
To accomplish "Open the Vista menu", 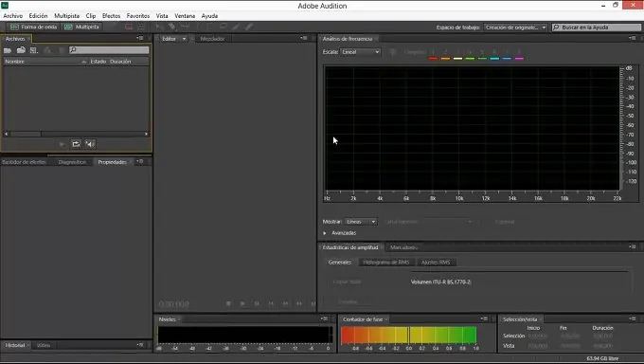I will pyautogui.click(x=162, y=15).
